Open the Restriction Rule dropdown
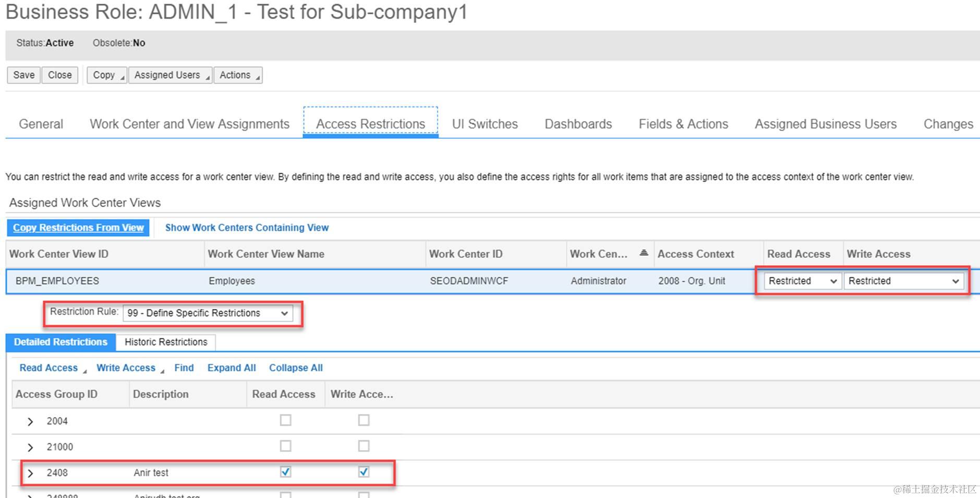This screenshot has width=980, height=498. pyautogui.click(x=208, y=313)
